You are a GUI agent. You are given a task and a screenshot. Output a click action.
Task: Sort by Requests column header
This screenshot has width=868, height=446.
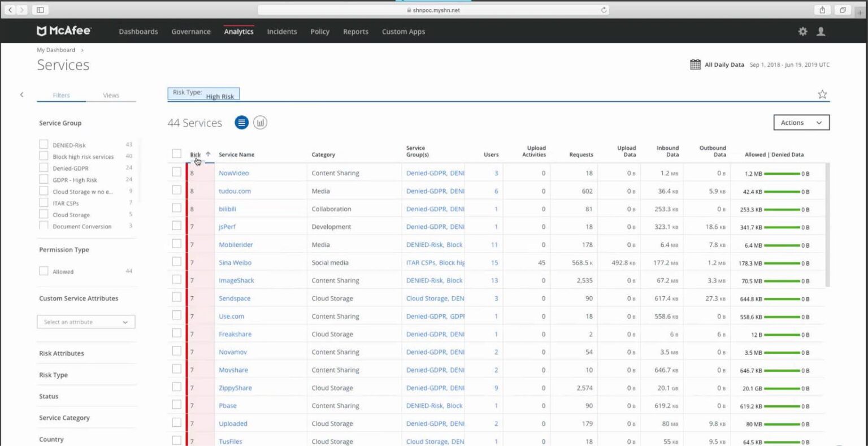(x=581, y=154)
